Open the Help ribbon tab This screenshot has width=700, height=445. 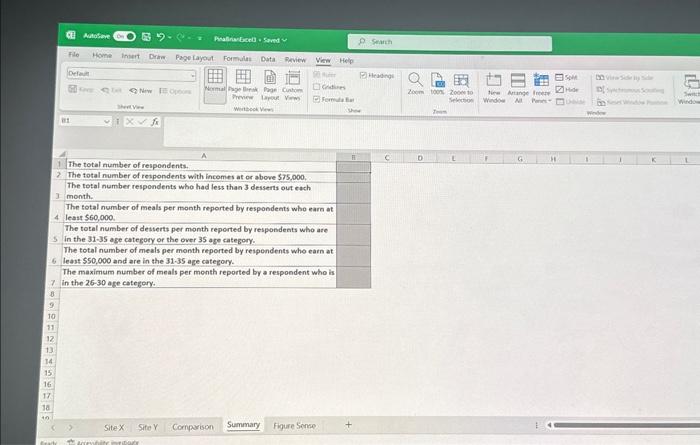pos(346,61)
